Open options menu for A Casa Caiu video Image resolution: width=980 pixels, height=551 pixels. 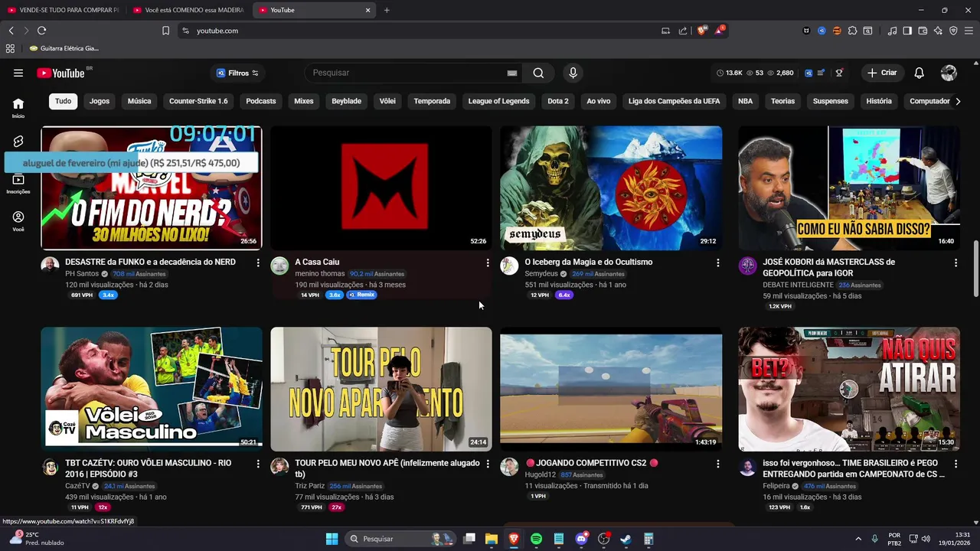pyautogui.click(x=488, y=262)
